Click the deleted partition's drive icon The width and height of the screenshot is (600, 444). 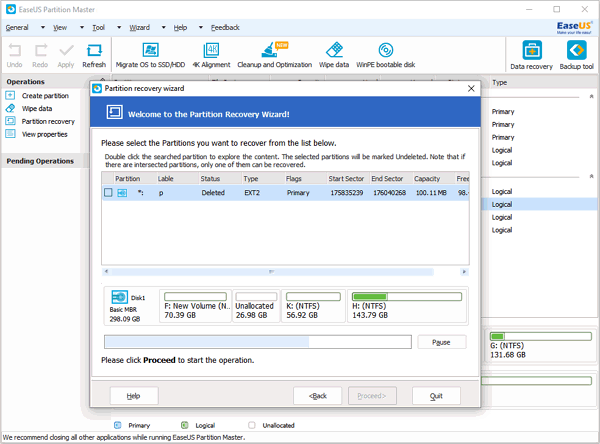click(x=122, y=193)
